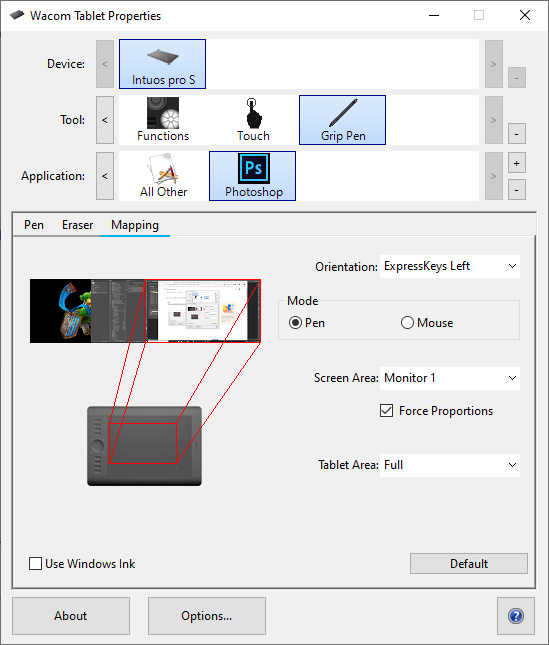Open the Orientation dropdown
This screenshot has height=645, width=549.
coord(450,266)
